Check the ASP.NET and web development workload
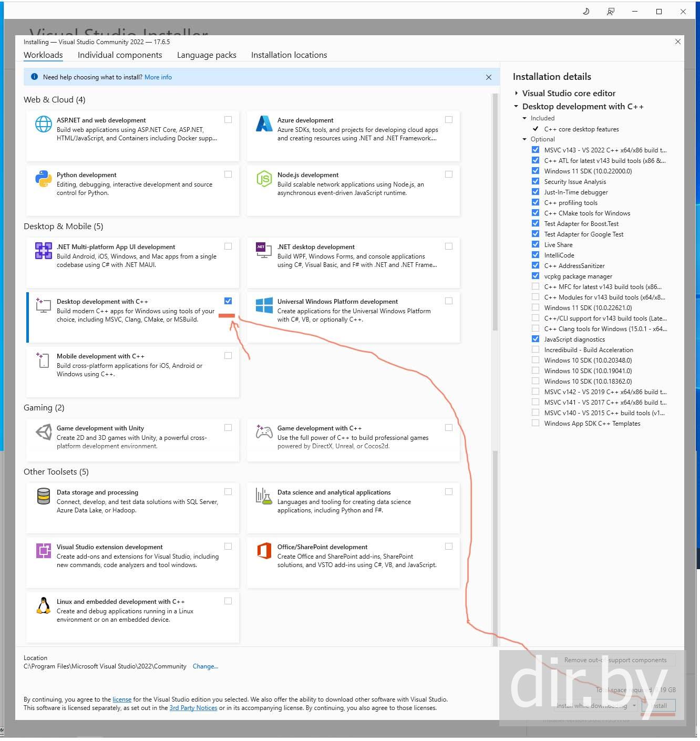Viewport: 700px width, 741px height. [x=228, y=120]
